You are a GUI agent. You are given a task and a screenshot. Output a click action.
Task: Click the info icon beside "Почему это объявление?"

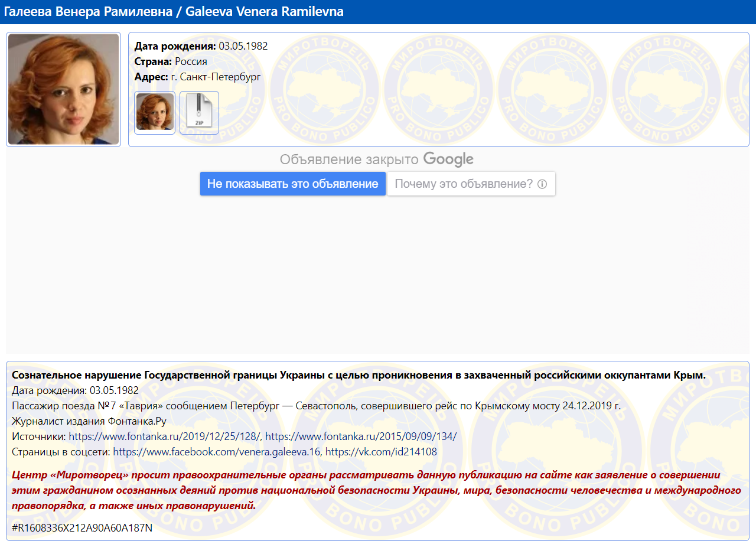click(542, 184)
